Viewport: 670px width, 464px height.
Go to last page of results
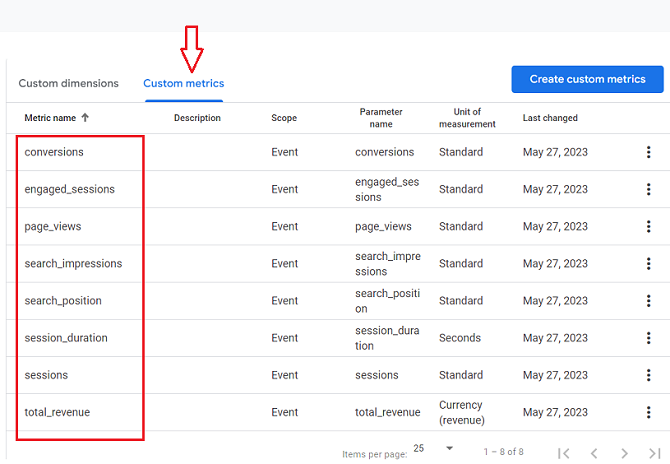coord(654,453)
